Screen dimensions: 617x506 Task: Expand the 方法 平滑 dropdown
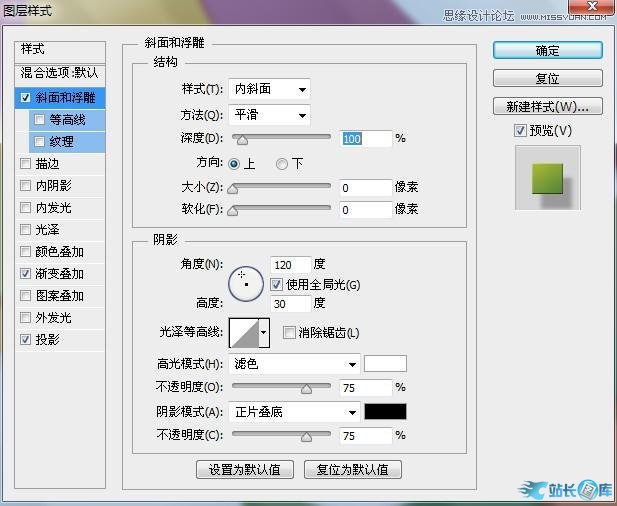[269, 115]
